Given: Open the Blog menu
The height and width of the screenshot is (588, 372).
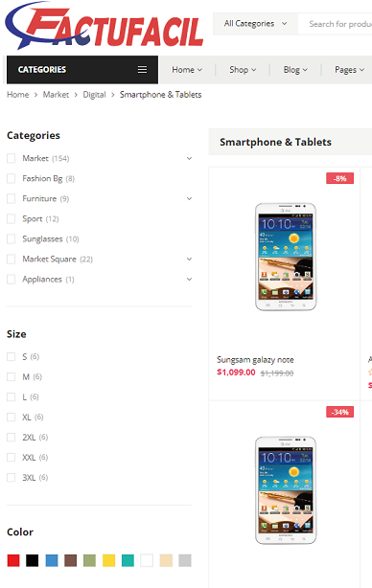Looking at the screenshot, I should click(295, 70).
